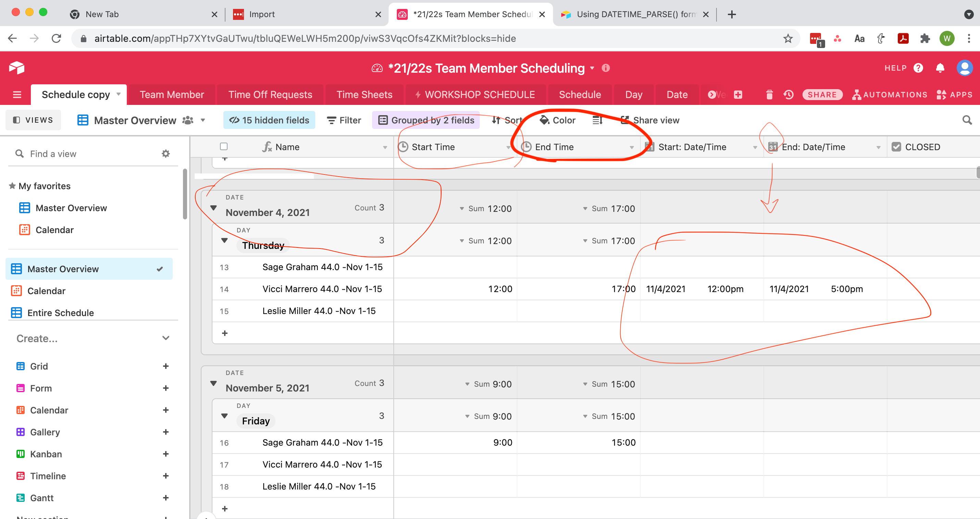Open the tables list hamburger menu
980x519 pixels.
pyautogui.click(x=17, y=95)
